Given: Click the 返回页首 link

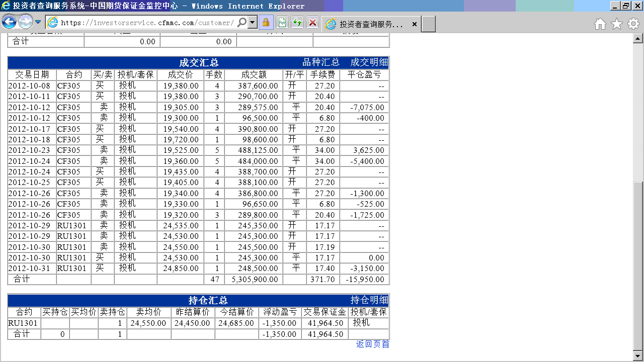Looking at the screenshot, I should (373, 344).
